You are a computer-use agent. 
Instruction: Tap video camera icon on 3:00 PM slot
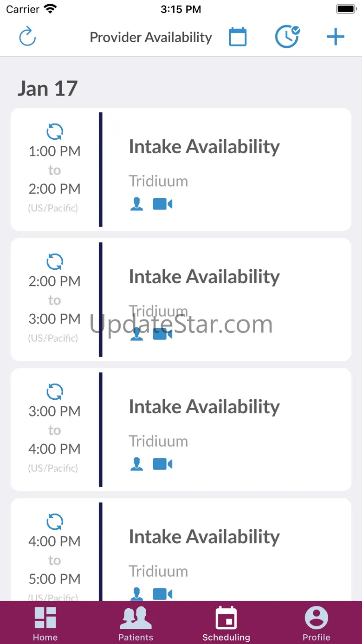(162, 464)
